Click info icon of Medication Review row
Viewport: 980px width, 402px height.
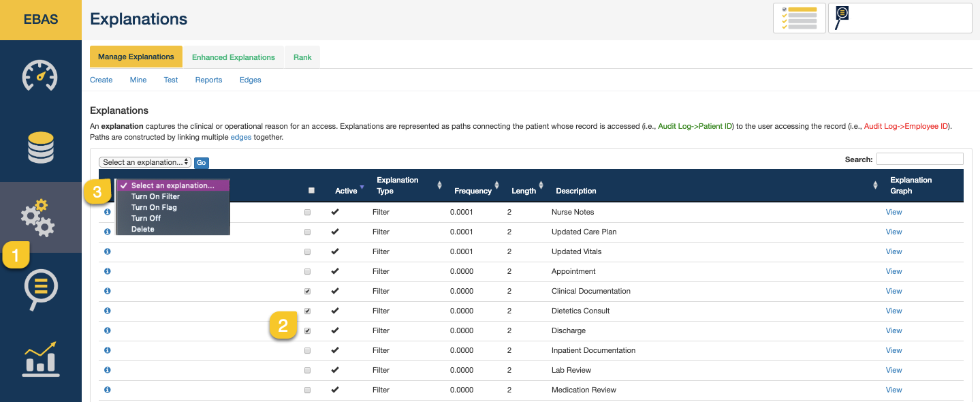[107, 390]
